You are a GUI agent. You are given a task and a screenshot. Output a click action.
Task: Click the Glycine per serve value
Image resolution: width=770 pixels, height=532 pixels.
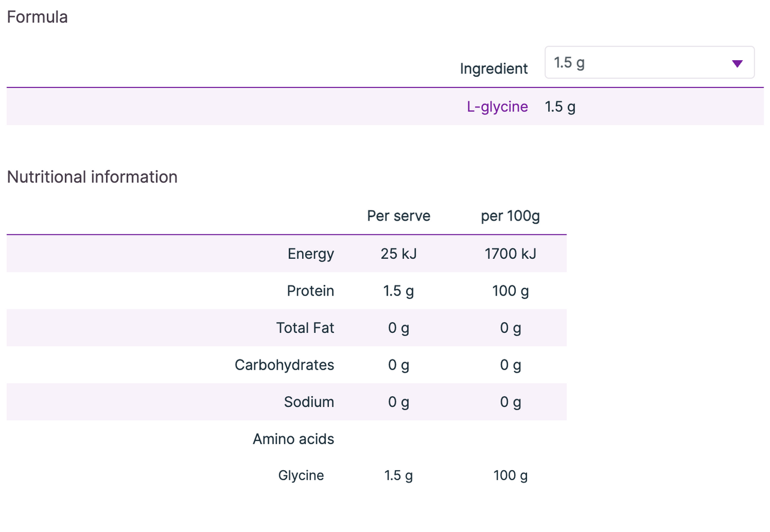(x=399, y=475)
